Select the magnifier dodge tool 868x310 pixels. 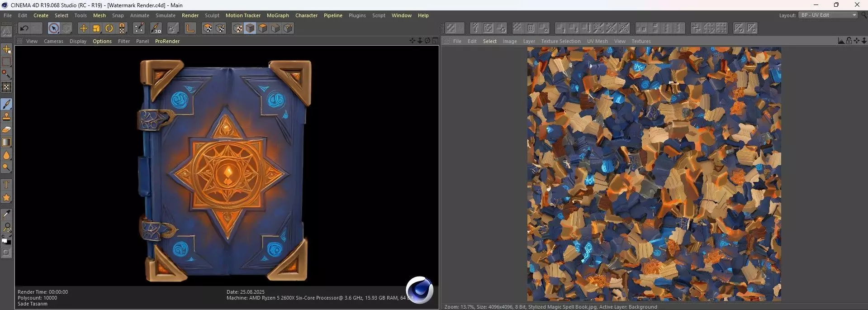pos(6,168)
